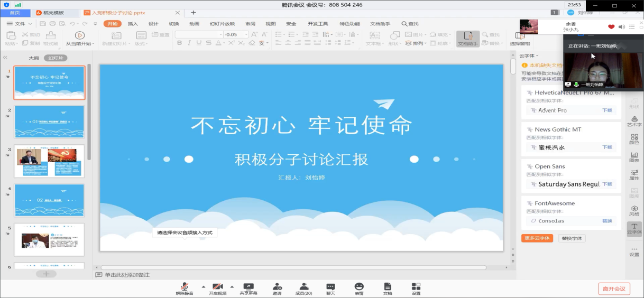Unmute microphone with 解除静音
644x298 pixels.
click(185, 288)
